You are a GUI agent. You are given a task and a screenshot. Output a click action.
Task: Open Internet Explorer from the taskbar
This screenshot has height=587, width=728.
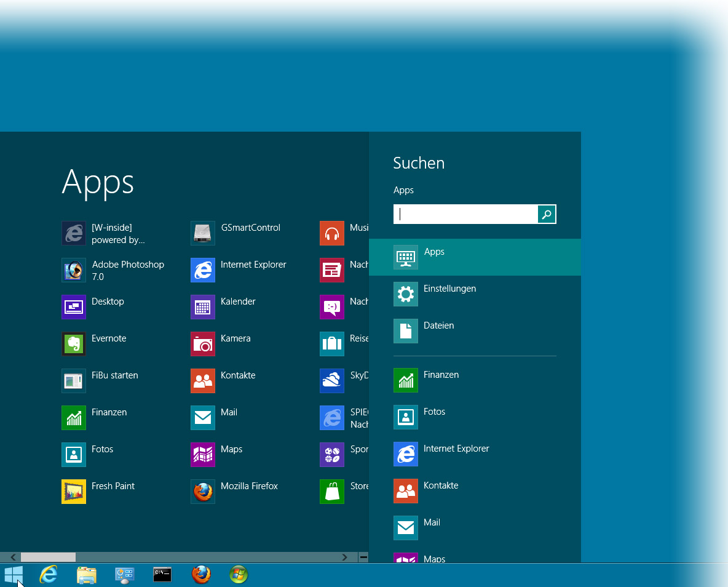49,575
